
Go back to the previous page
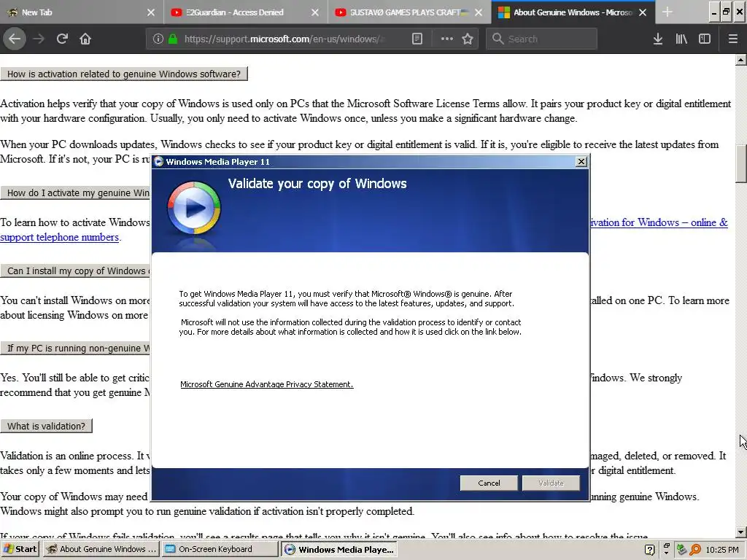[x=15, y=39]
